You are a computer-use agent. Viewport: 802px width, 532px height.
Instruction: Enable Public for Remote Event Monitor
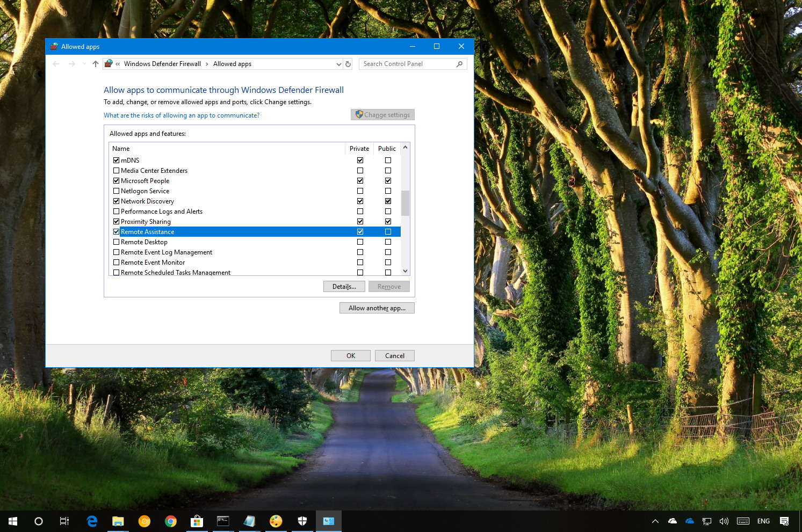[x=388, y=262]
